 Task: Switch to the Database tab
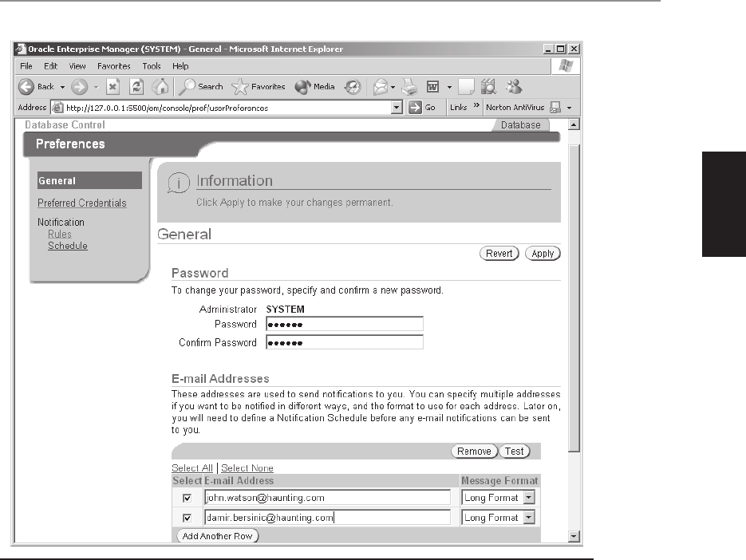tap(520, 125)
